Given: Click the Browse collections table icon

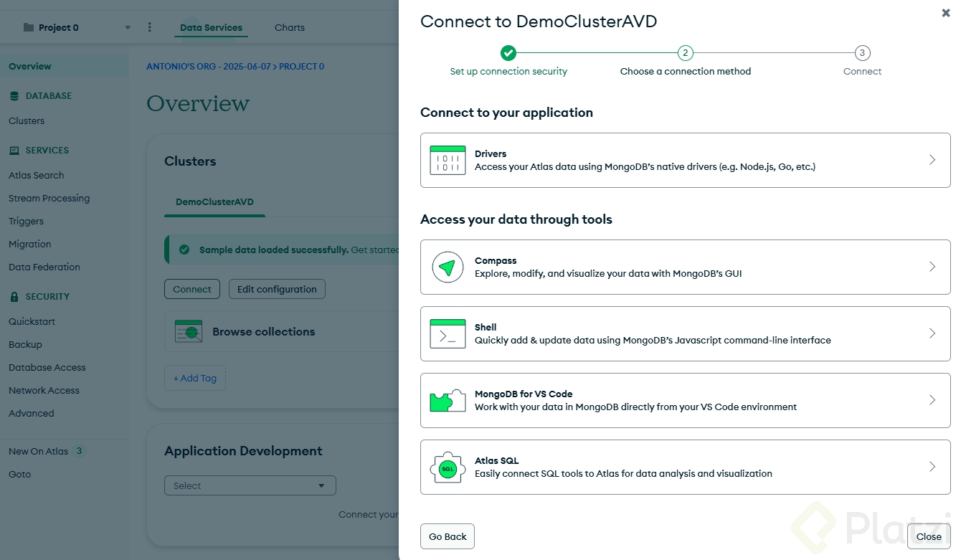Looking at the screenshot, I should (x=189, y=331).
